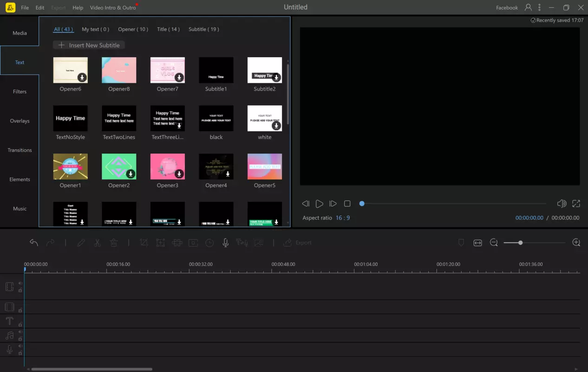The width and height of the screenshot is (588, 372).
Task: Click the redo arrow icon
Action: 50,243
